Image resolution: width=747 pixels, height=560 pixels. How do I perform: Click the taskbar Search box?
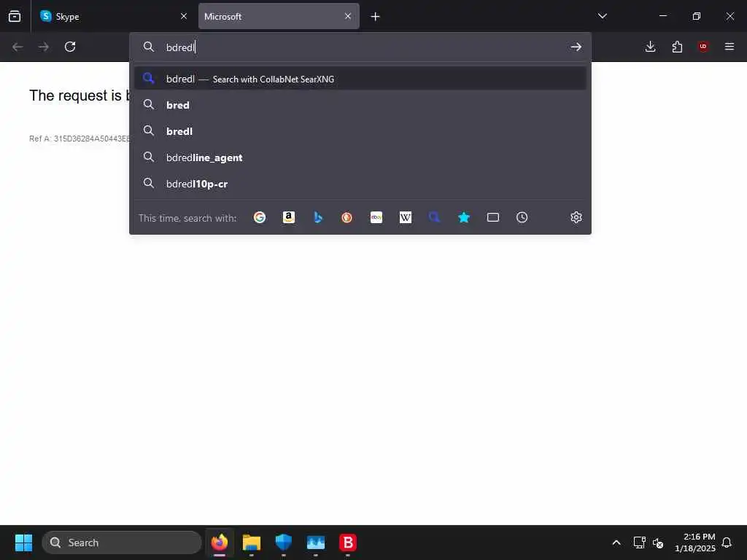(x=122, y=542)
